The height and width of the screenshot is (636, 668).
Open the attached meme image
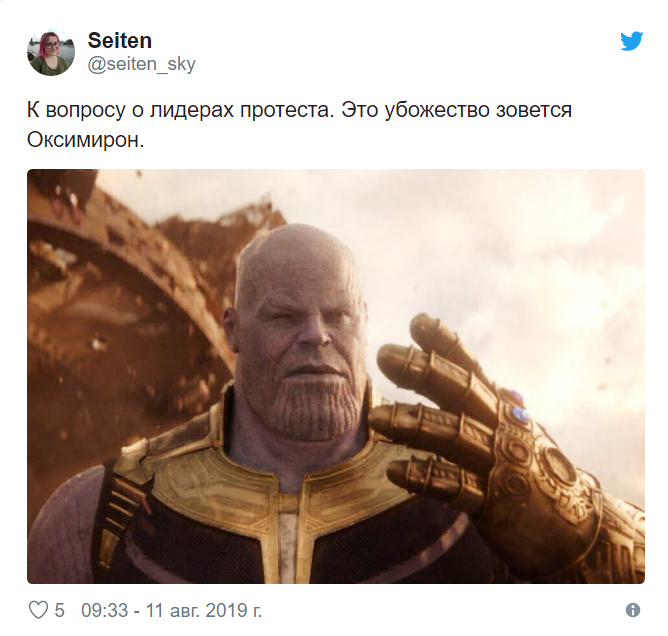336,376
